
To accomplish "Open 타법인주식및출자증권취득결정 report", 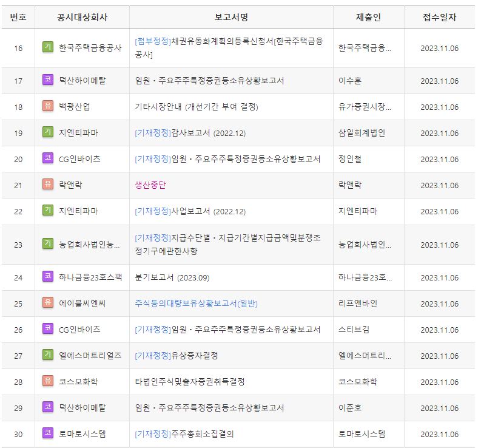I will point(190,382).
